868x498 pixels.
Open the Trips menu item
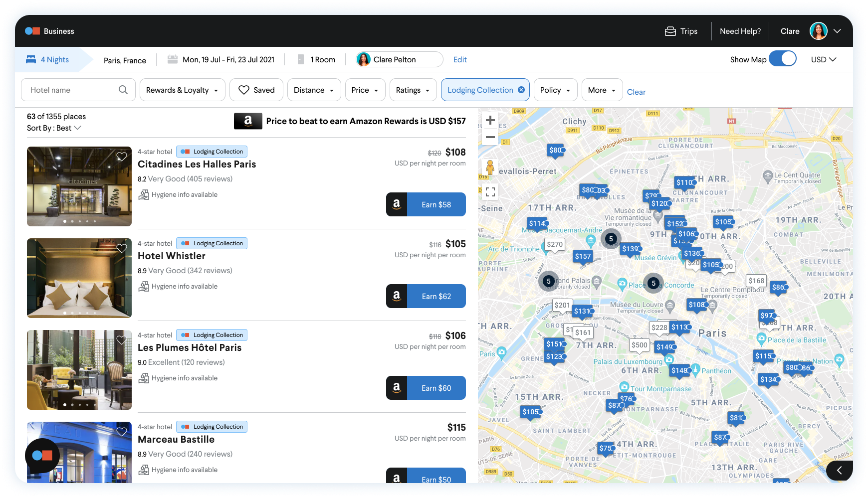click(x=681, y=31)
